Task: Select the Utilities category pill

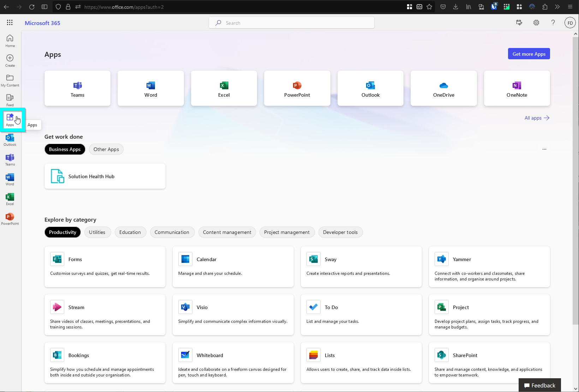Action: point(97,232)
